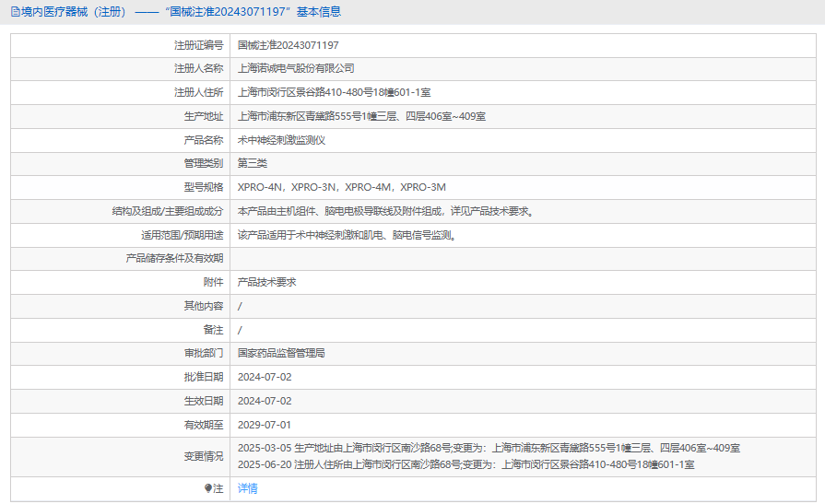Select the intended use text 该产品适用于术中神经刺激
Screen dimensions: 825x504
coord(348,235)
